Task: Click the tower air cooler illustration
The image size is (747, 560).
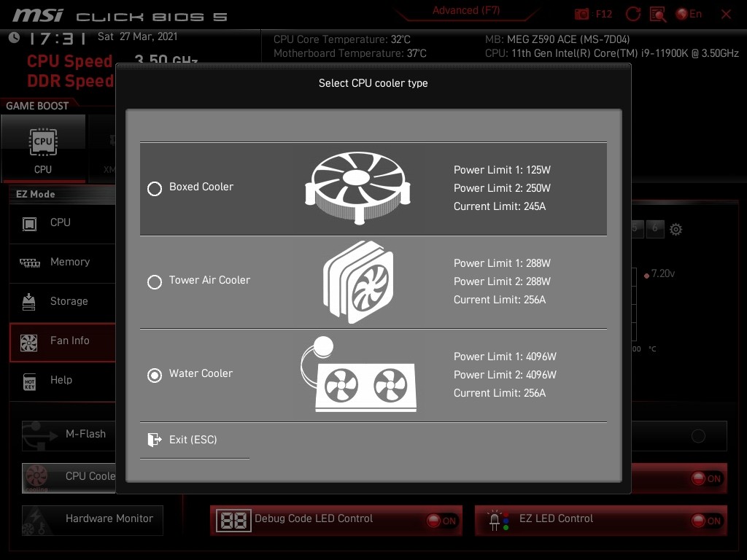Action: coord(358,281)
